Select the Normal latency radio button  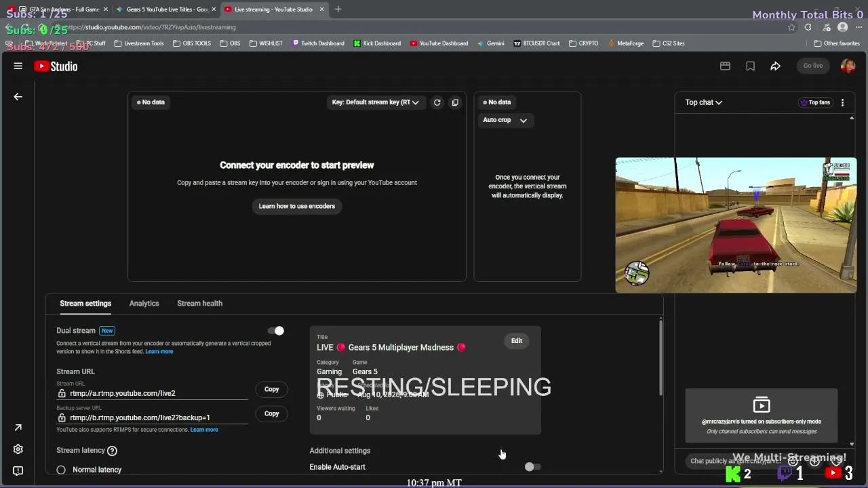tap(61, 470)
